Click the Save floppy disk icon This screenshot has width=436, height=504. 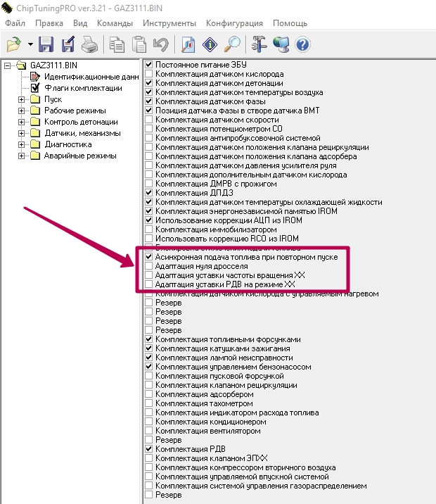pos(46,44)
